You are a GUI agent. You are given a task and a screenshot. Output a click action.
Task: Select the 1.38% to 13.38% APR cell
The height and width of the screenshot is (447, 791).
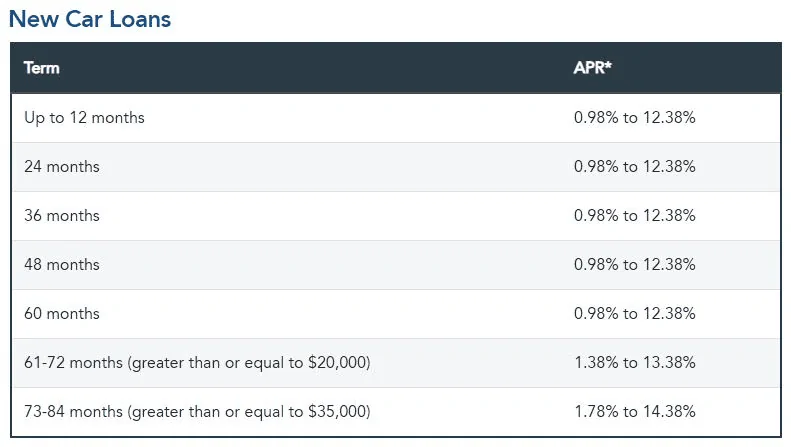click(x=635, y=362)
